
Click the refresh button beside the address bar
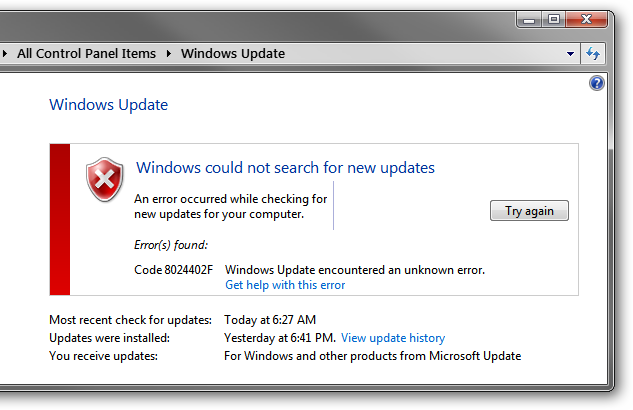tap(594, 53)
